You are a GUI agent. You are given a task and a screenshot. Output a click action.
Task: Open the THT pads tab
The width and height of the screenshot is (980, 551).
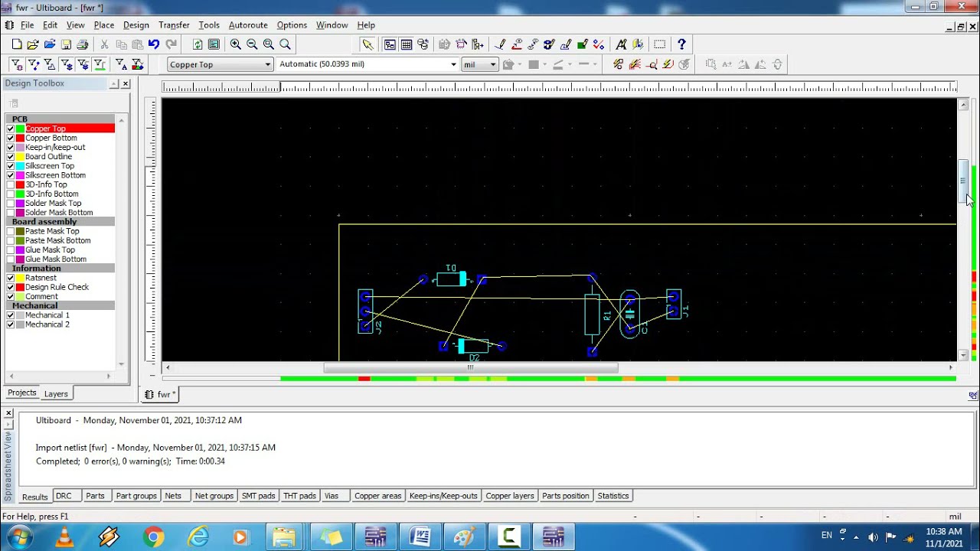(x=299, y=496)
